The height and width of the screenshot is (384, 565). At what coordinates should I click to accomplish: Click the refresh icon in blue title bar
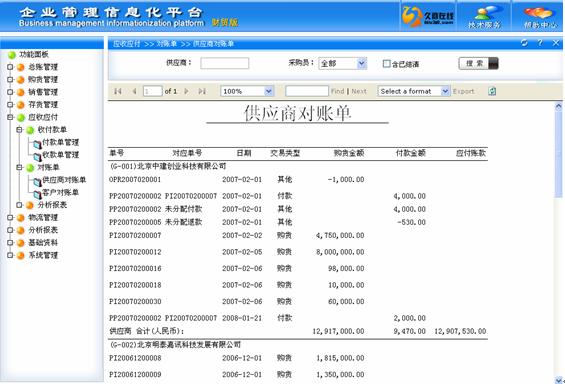(x=524, y=43)
